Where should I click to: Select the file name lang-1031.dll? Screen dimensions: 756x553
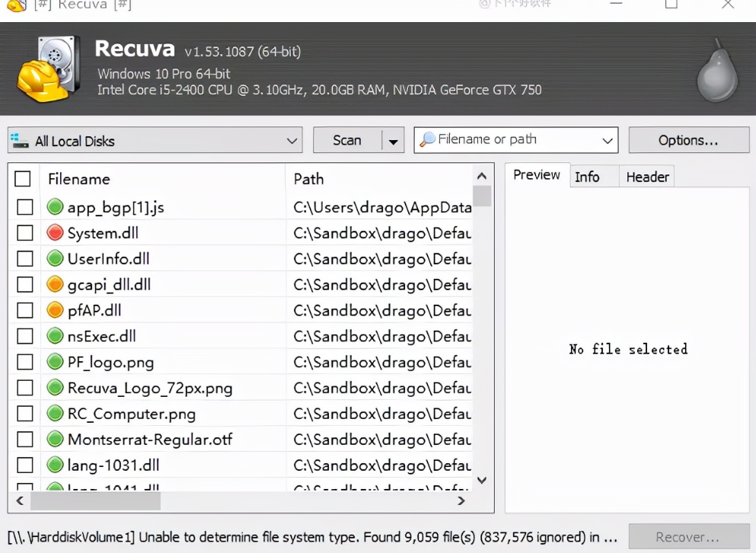click(113, 465)
